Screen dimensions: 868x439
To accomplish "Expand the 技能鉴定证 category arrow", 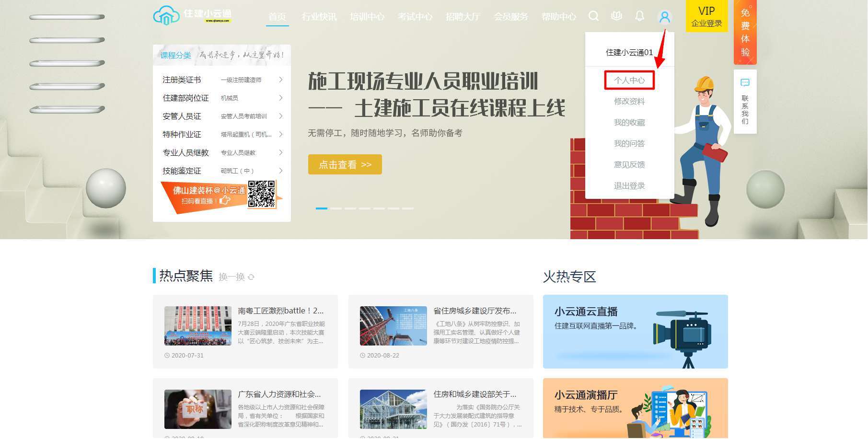I will point(280,171).
